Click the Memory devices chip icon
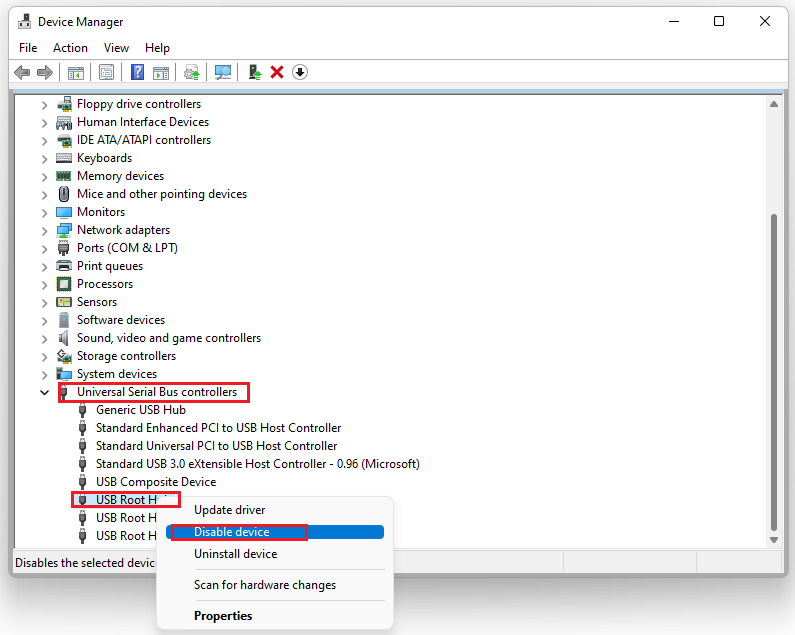This screenshot has width=795, height=635. pos(64,176)
